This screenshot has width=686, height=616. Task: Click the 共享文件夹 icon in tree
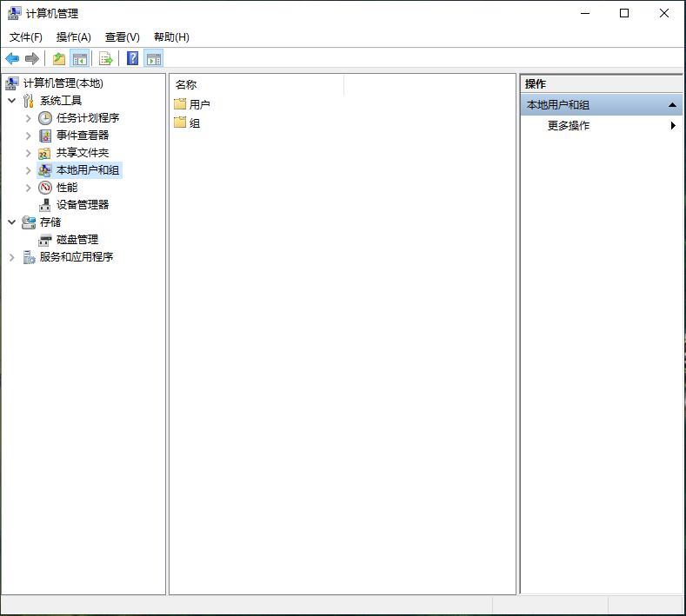(x=45, y=153)
